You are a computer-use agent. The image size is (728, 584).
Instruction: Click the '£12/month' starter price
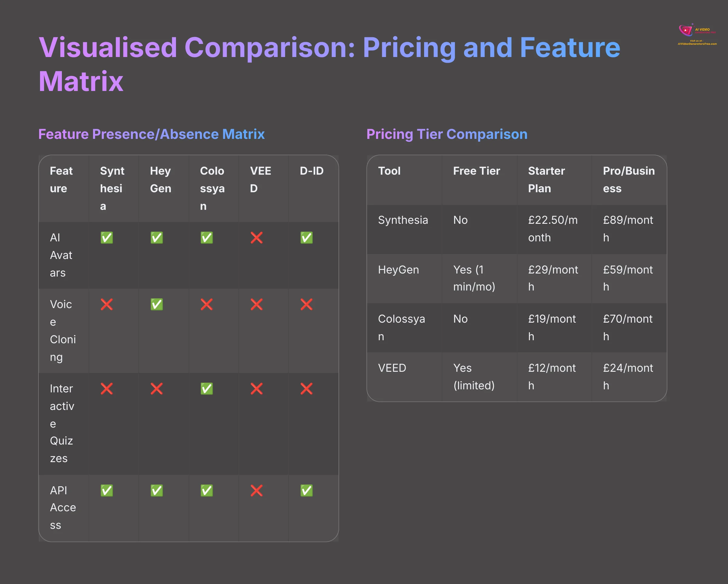552,377
